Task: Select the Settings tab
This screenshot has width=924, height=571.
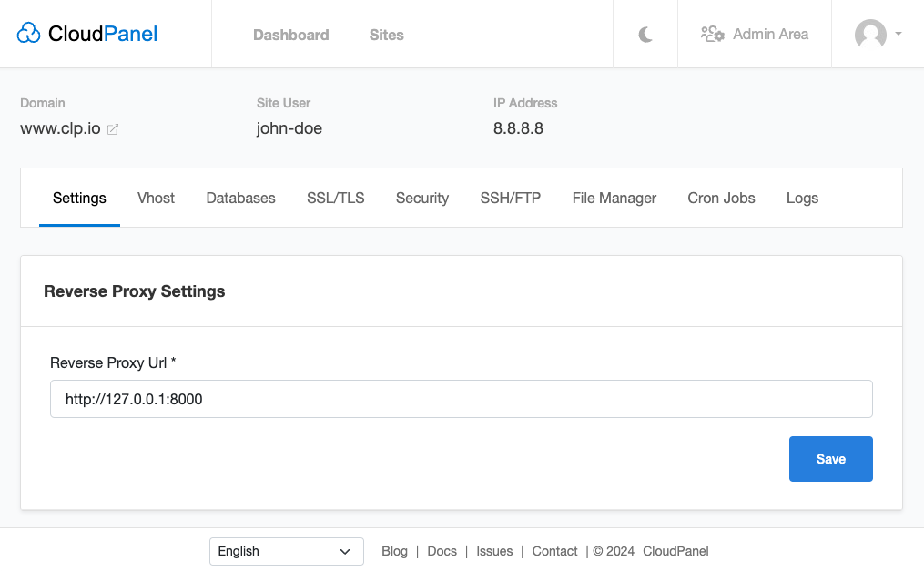Action: coord(79,198)
